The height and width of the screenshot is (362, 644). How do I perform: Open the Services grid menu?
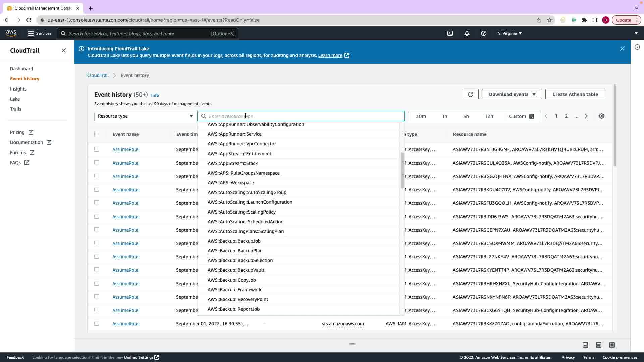[x=39, y=33]
